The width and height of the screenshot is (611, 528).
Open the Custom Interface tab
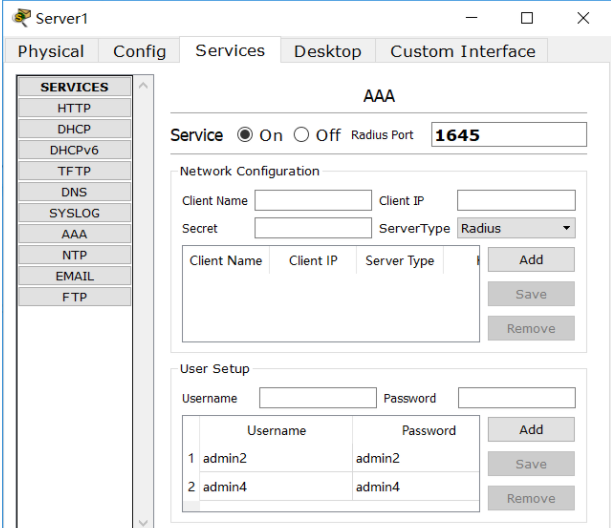point(462,51)
